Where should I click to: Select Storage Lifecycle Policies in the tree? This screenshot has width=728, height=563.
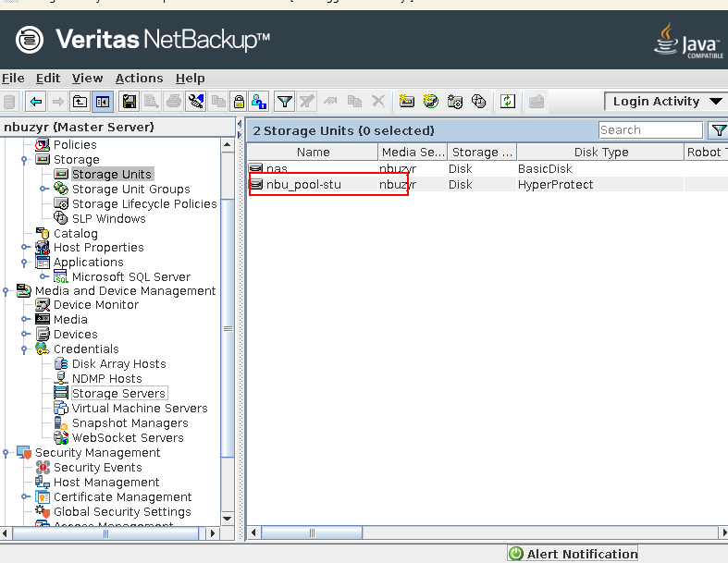[x=144, y=203]
